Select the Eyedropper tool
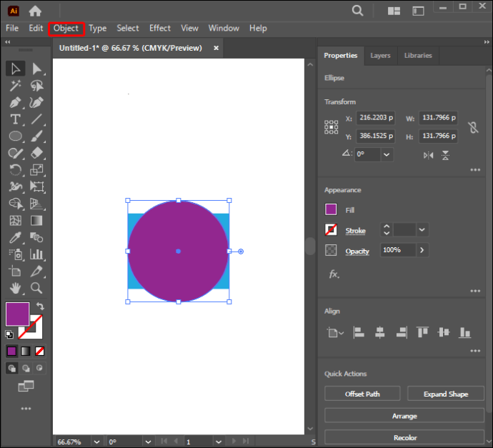 tap(15, 238)
